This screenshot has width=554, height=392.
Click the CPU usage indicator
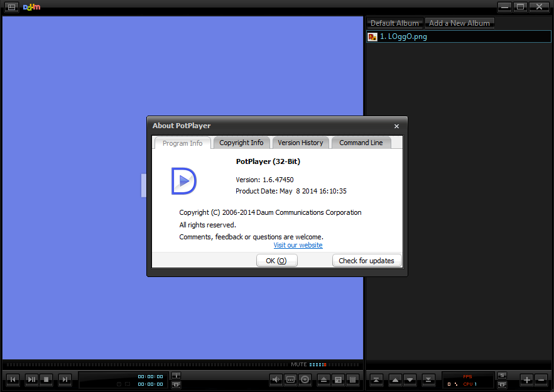coord(470,384)
